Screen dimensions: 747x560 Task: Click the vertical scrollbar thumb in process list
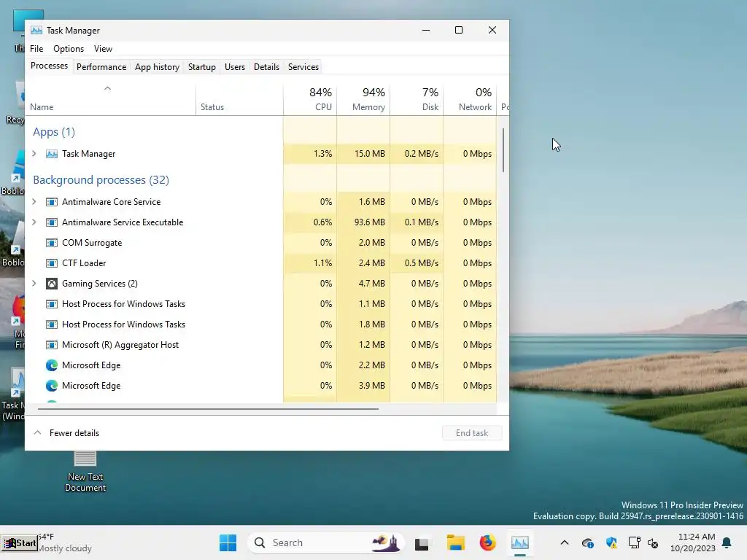(503, 150)
